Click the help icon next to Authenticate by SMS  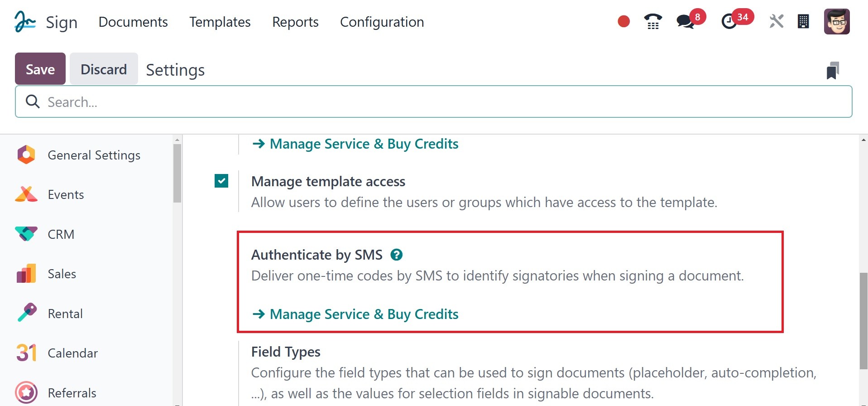point(396,255)
